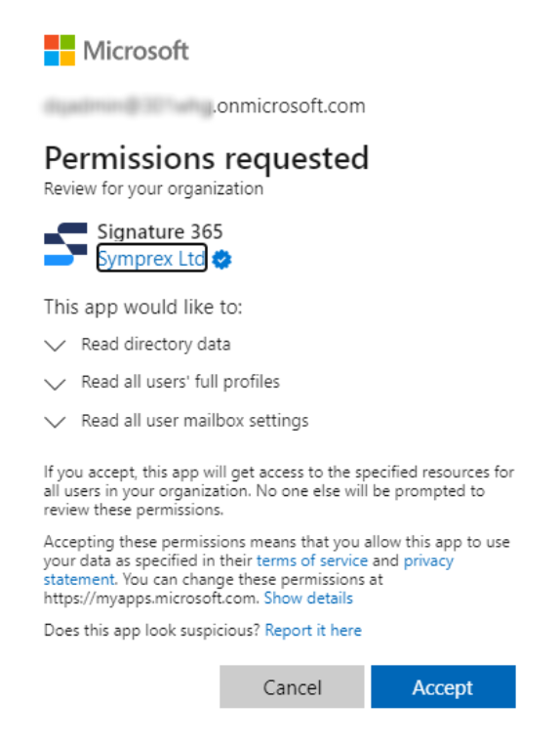Viewport: 560px width, 743px height.
Task: Click the Show details link
Action: point(308,598)
